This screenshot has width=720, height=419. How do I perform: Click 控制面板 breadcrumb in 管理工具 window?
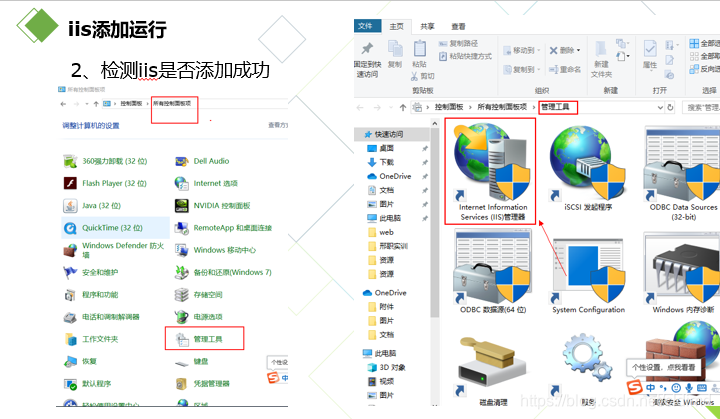click(449, 107)
